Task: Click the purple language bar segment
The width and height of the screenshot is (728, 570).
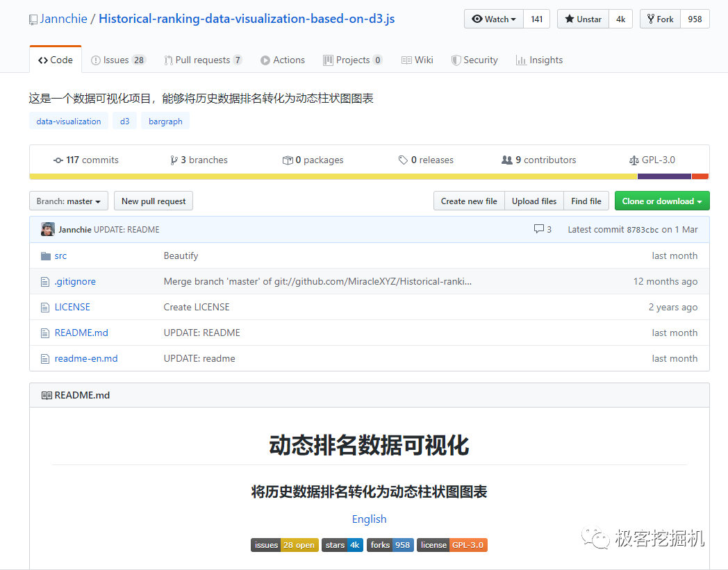Action: 664,176
